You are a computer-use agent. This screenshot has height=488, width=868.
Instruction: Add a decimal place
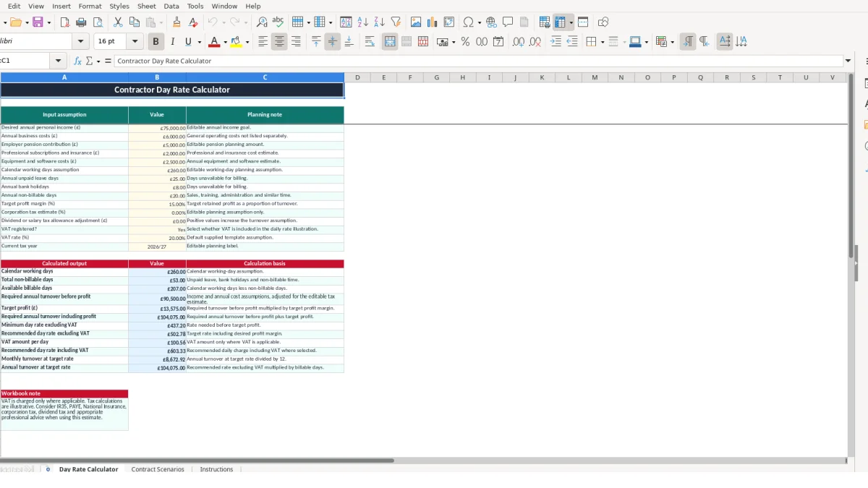(x=519, y=42)
